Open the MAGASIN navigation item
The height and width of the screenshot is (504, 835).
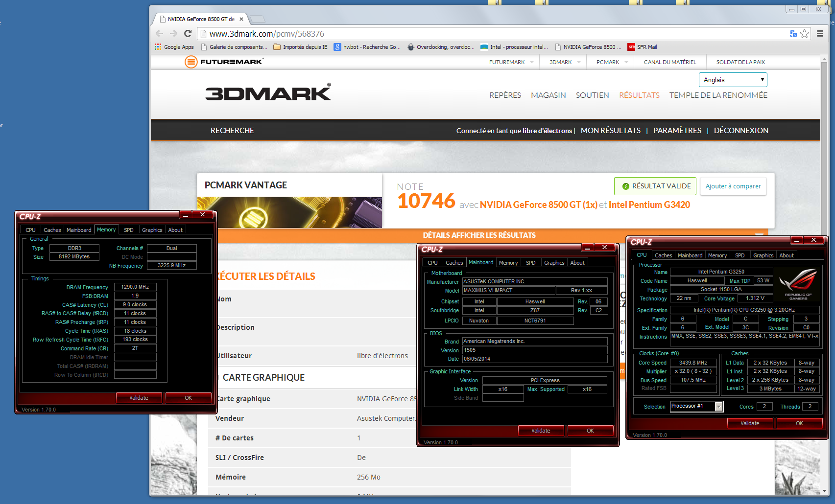click(x=548, y=95)
